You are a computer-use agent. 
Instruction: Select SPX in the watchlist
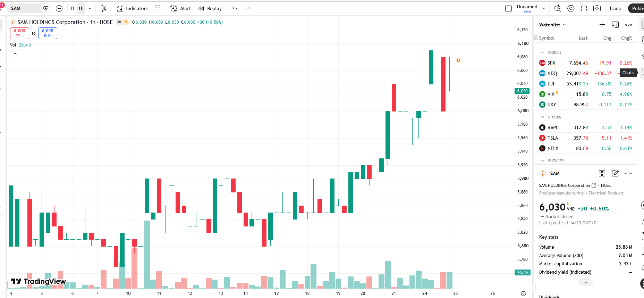(x=586, y=63)
